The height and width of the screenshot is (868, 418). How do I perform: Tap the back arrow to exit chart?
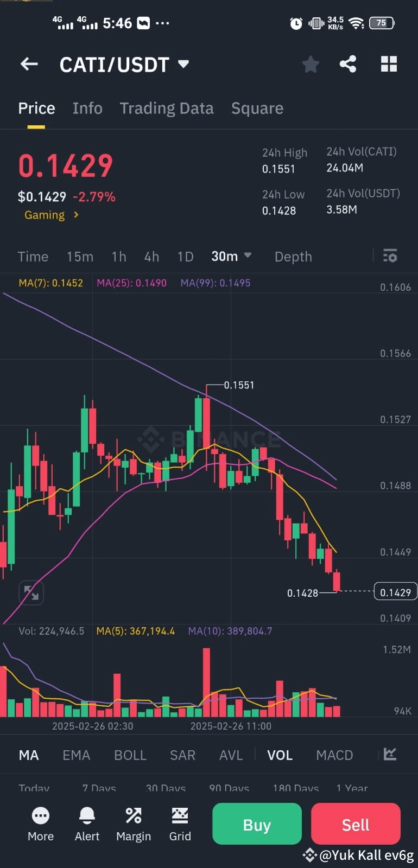pos(29,64)
